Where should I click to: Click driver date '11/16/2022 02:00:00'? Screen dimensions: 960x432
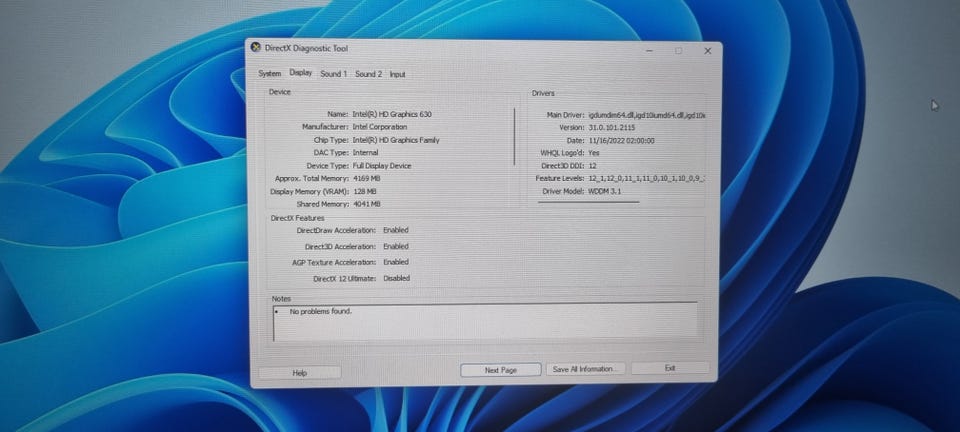(x=621, y=141)
